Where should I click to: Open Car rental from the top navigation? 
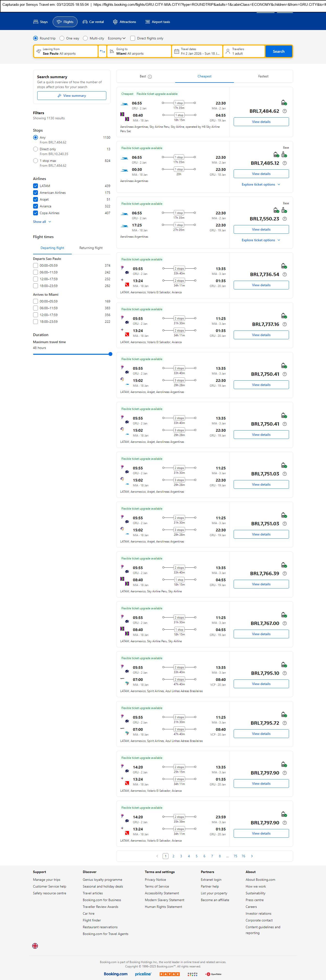coord(93,22)
